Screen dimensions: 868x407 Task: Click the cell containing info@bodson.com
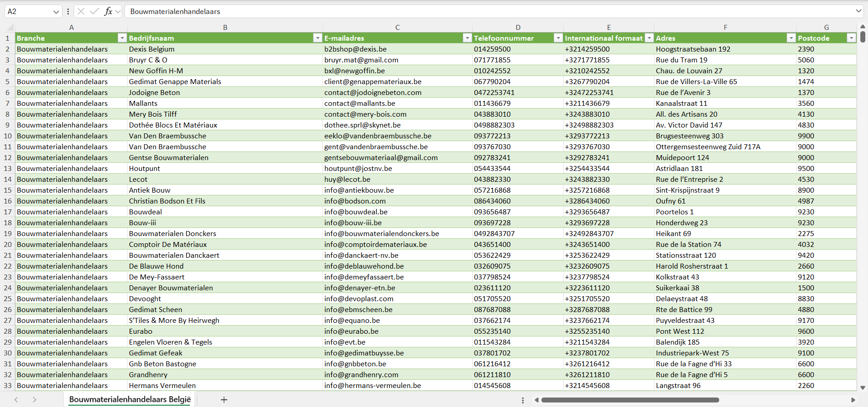click(355, 201)
